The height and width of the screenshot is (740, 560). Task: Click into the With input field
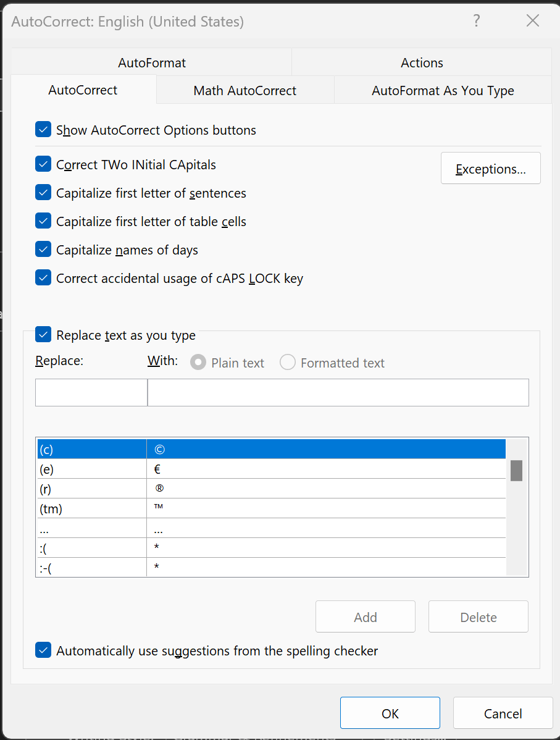coord(338,392)
